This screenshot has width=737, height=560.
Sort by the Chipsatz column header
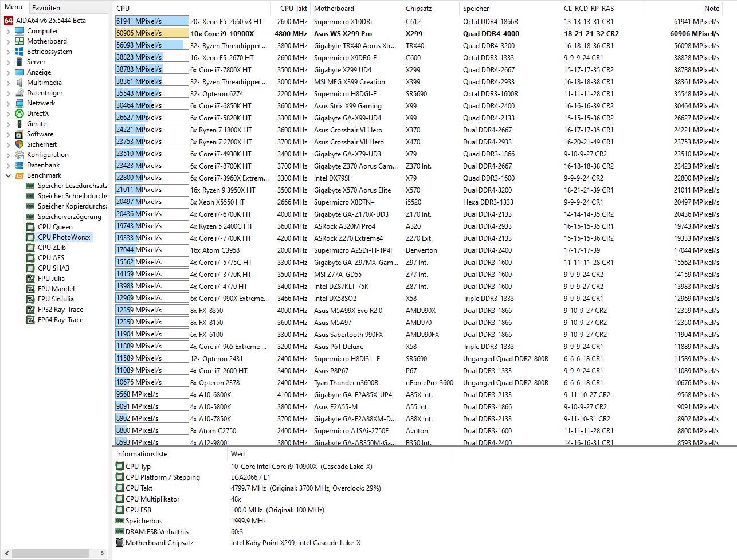[x=430, y=9]
